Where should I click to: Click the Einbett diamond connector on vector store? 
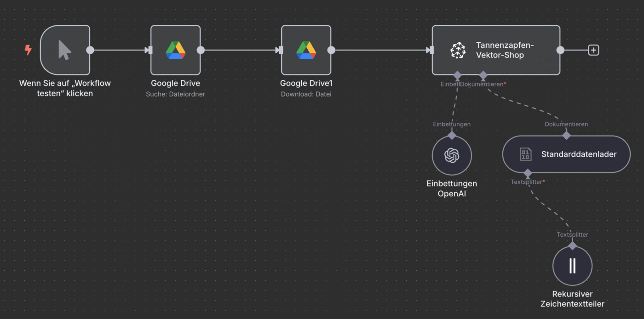[x=457, y=74]
